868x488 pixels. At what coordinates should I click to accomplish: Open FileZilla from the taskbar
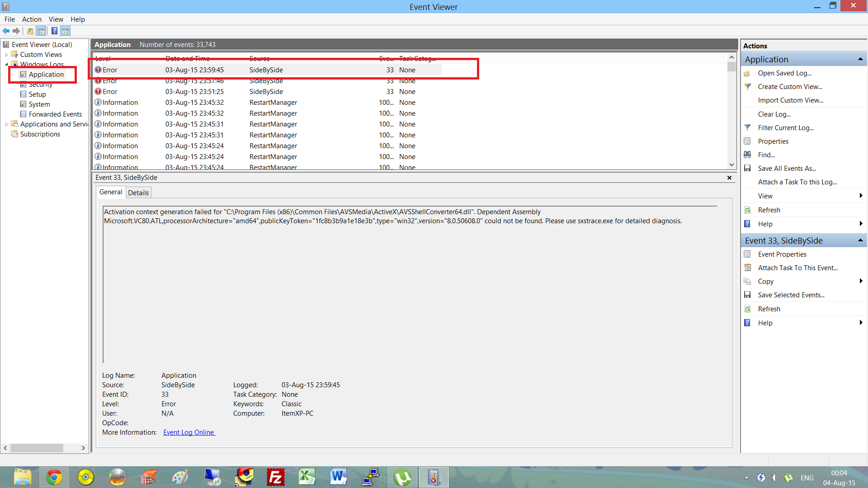tap(275, 477)
